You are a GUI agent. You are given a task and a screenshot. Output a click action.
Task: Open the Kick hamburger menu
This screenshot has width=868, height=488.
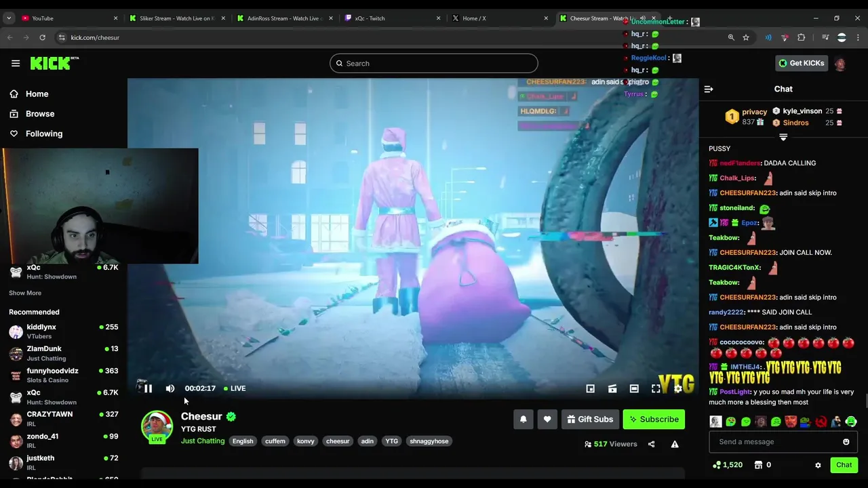click(x=16, y=63)
